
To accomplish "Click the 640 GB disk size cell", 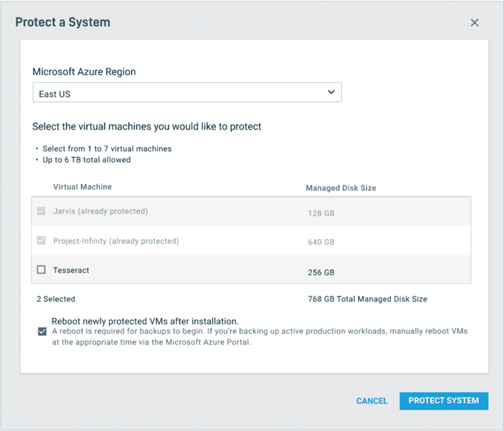I will (321, 242).
